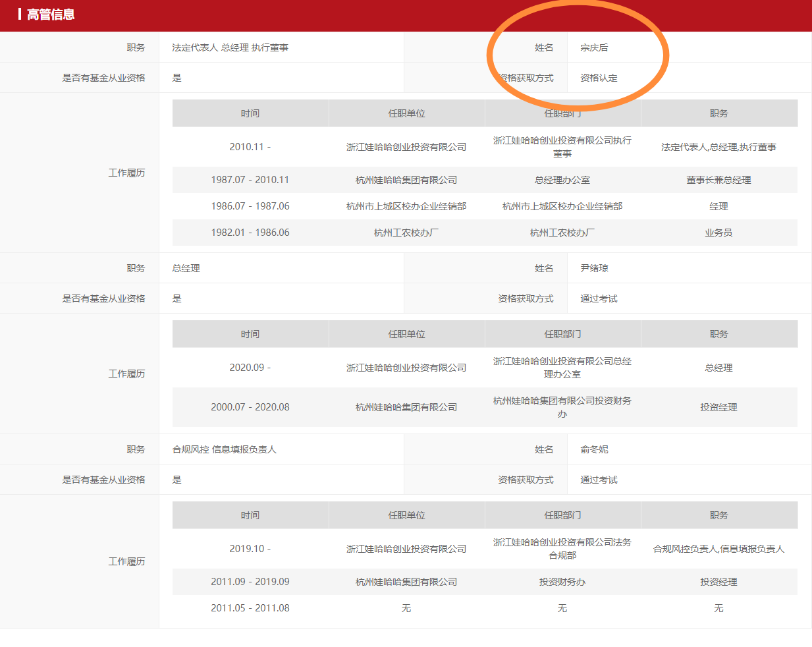The height and width of the screenshot is (647, 812).
Task: Click the 资格获取方式 label in 尹绪琼's section
Action: (526, 298)
